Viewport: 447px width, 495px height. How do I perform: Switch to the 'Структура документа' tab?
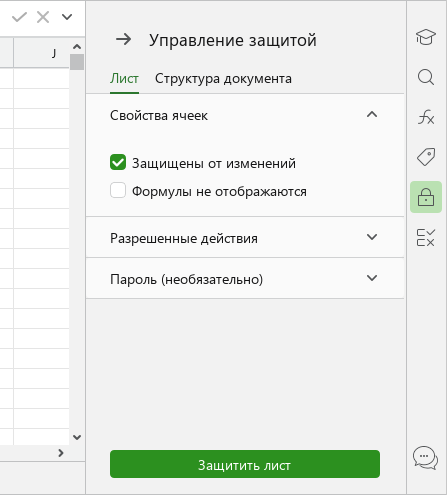coord(223,79)
